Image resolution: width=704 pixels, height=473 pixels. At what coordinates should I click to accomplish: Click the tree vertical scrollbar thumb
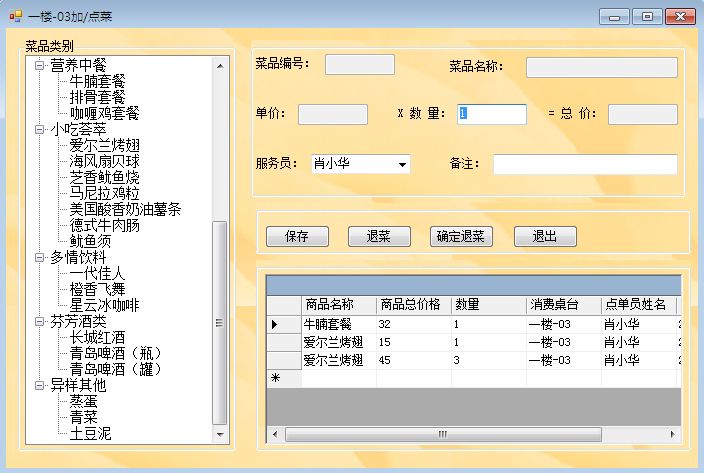(x=220, y=323)
